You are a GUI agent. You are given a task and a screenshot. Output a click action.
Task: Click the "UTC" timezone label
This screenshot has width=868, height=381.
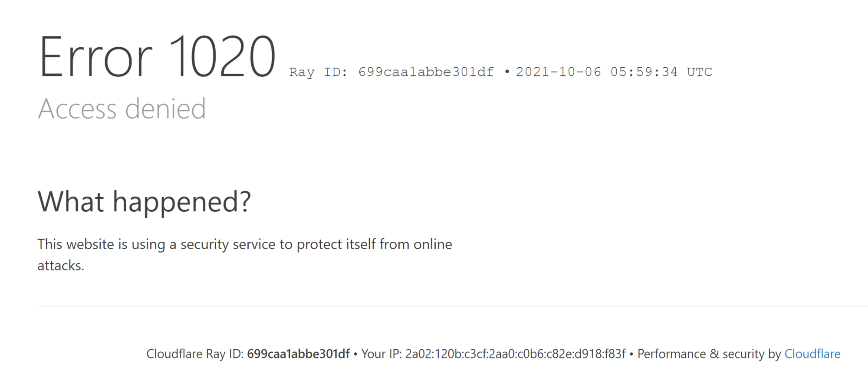pyautogui.click(x=699, y=72)
